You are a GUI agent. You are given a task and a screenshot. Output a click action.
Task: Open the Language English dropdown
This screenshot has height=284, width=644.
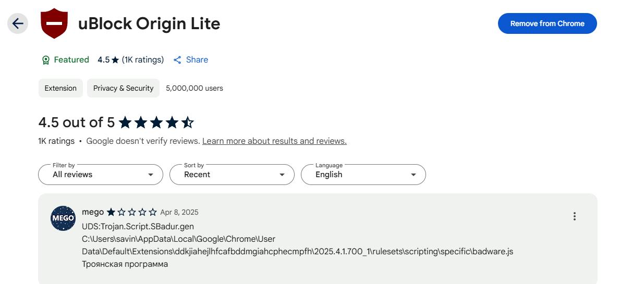363,175
